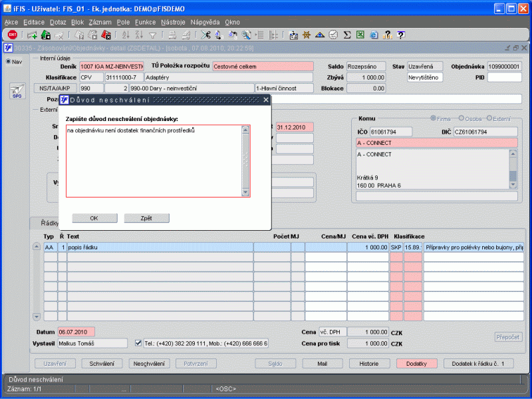Screen dimensions: 532x399
Task: Click the scissors cut toolbar icon
Action: [206, 35]
